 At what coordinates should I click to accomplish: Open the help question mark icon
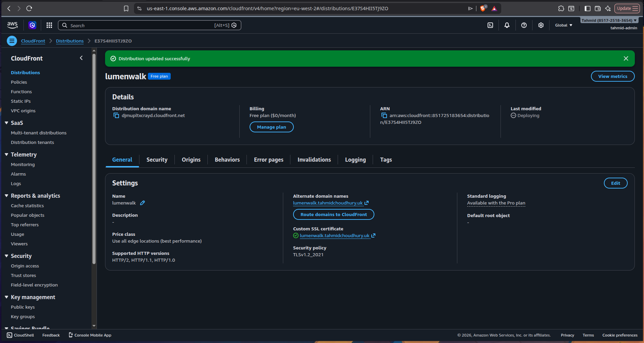pos(524,25)
